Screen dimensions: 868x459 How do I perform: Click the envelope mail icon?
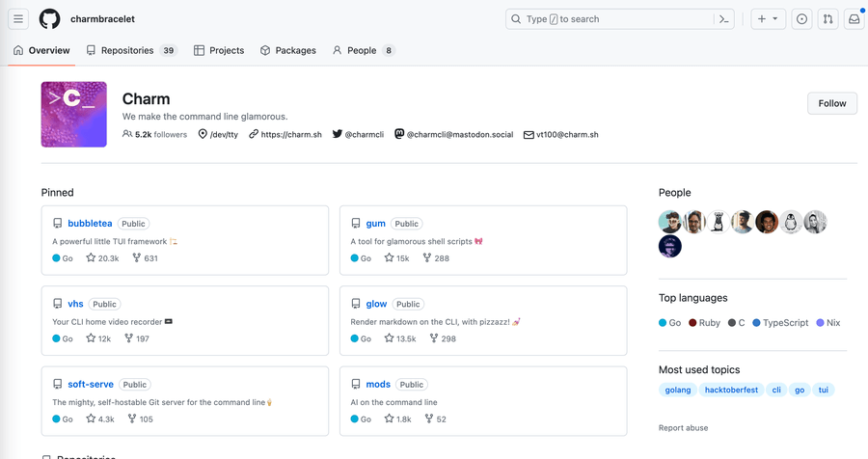coord(529,135)
